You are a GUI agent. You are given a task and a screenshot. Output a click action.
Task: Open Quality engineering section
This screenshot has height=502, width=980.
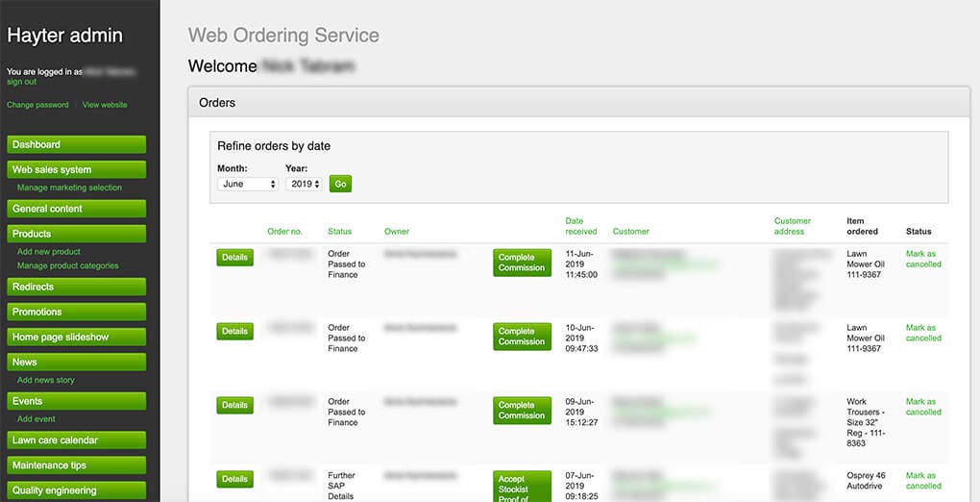point(76,490)
